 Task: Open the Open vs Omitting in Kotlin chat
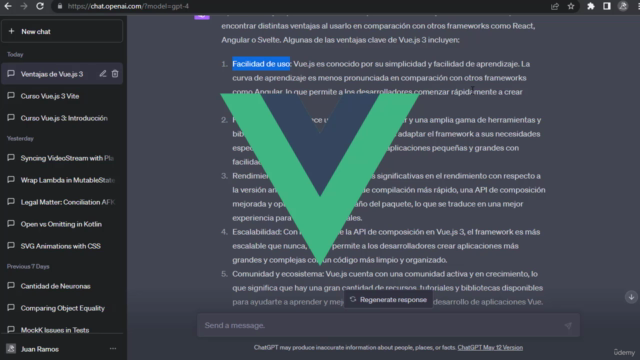coord(62,224)
